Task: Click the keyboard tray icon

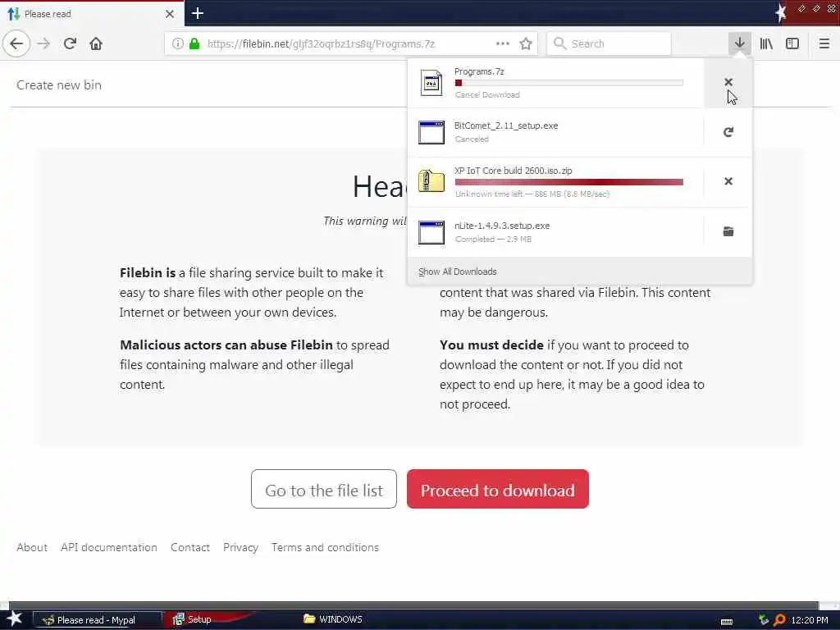Action: pyautogui.click(x=727, y=621)
